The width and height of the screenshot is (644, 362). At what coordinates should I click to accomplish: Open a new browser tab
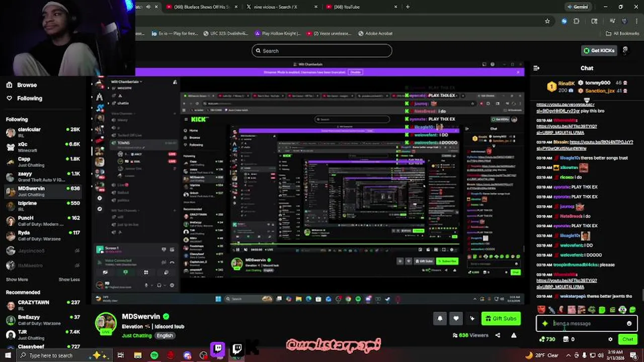click(x=408, y=7)
